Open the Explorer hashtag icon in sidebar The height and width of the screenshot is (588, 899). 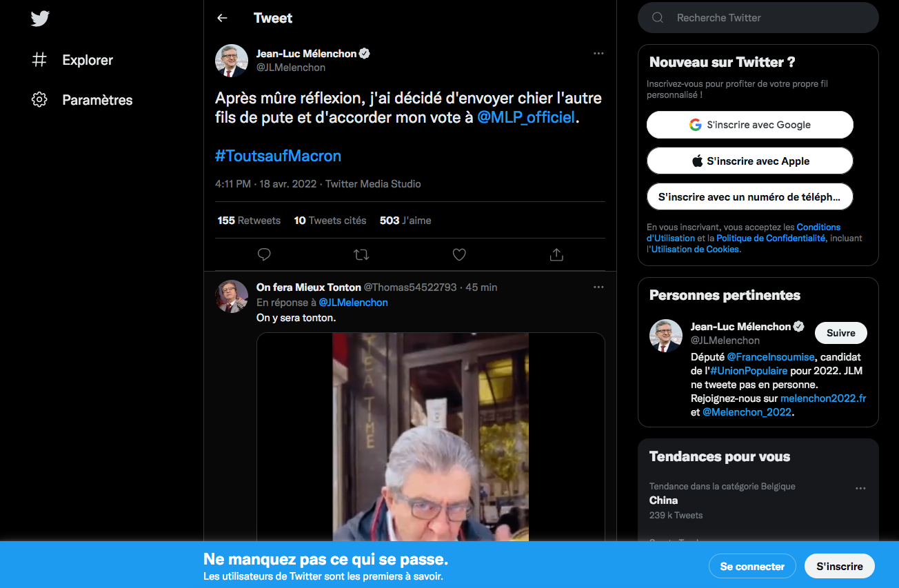point(39,60)
